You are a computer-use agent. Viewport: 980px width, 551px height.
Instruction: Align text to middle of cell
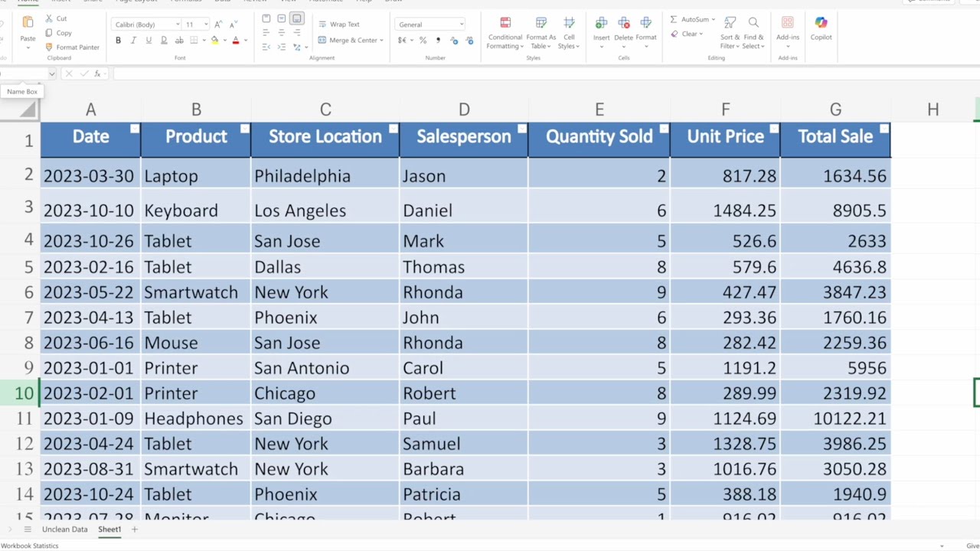282,18
